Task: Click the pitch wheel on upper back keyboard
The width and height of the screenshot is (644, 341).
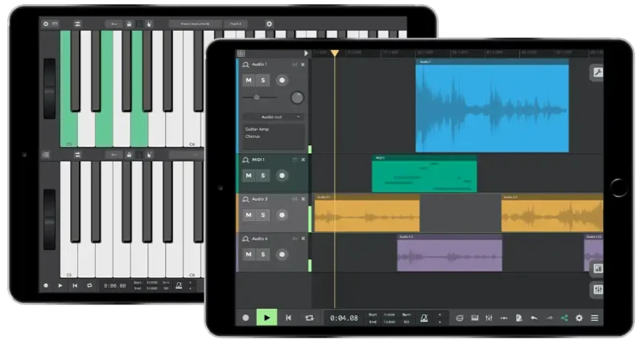Action: tap(49, 89)
